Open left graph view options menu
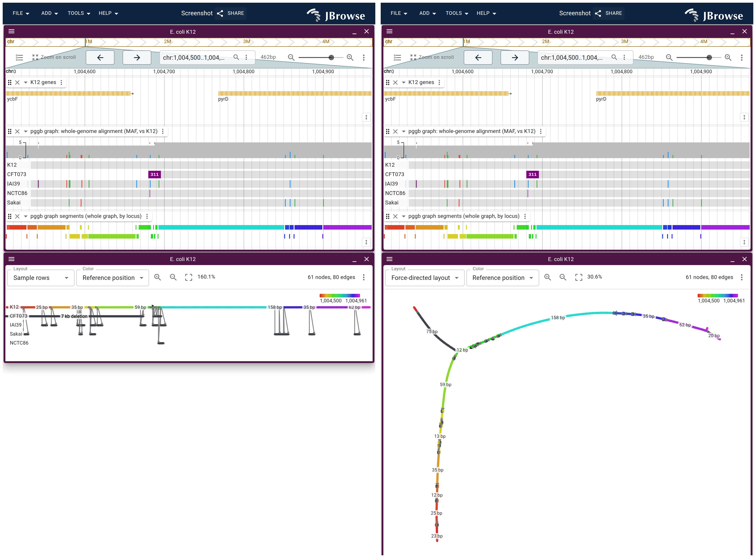 (364, 277)
